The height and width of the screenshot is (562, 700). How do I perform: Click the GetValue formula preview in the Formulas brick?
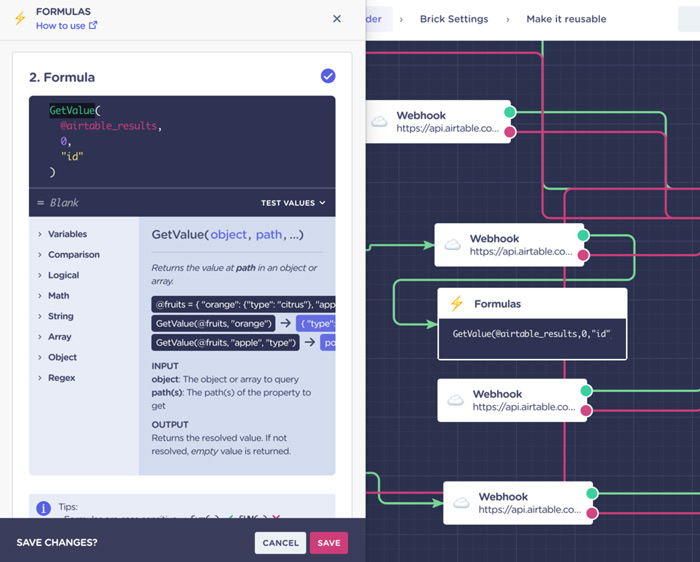tap(532, 334)
